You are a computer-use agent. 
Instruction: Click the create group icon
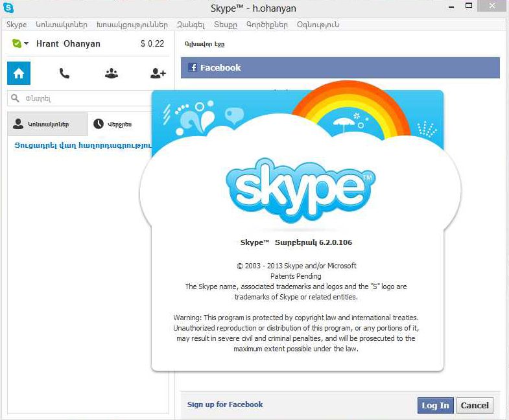click(x=112, y=73)
